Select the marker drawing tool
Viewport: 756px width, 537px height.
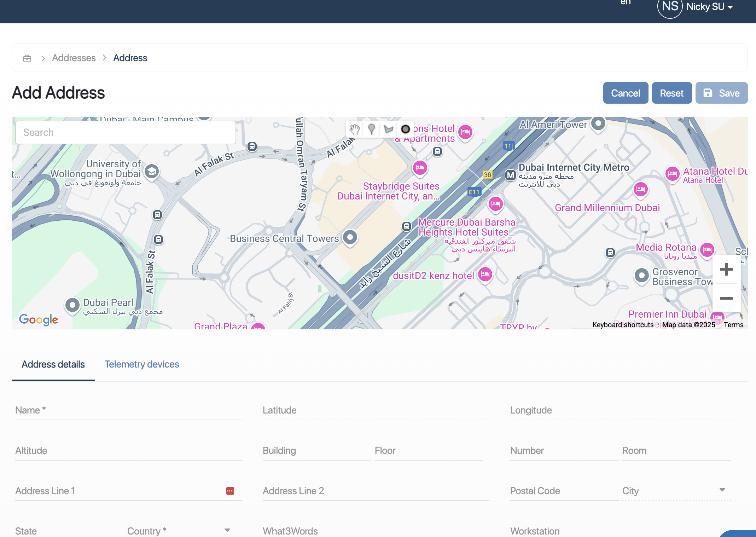tap(371, 129)
